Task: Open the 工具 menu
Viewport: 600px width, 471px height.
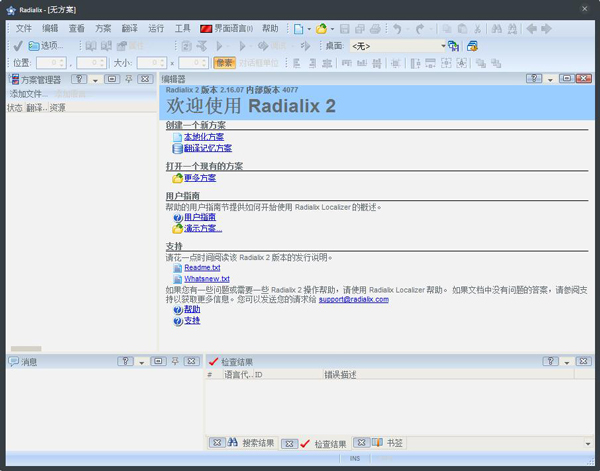Action: pos(183,28)
